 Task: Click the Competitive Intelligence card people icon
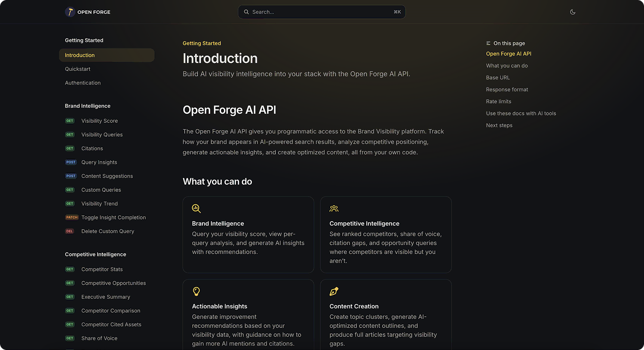pyautogui.click(x=334, y=209)
